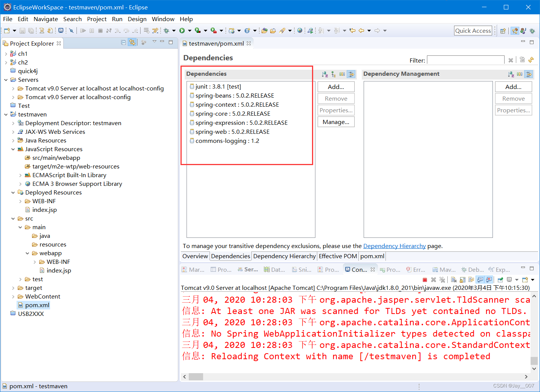This screenshot has width=540, height=392.
Task: Click the Run on Server toolbar icon
Action: (310, 31)
